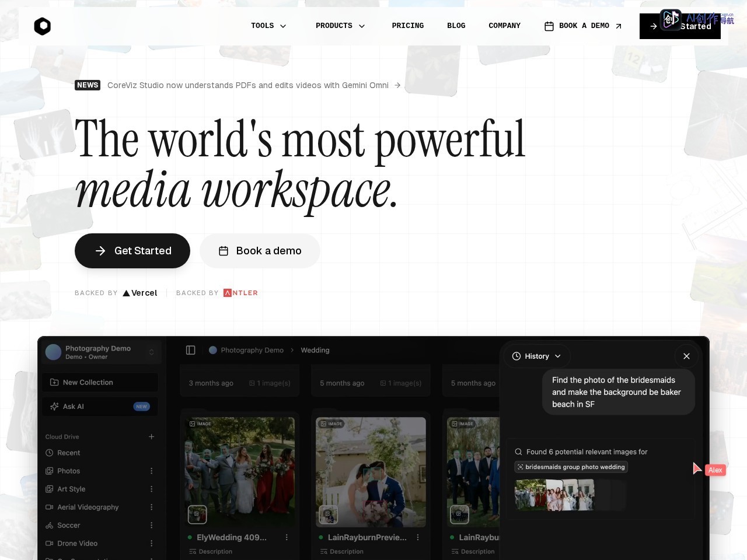
Task: Go to Photography Demo breadcrumb
Action: click(x=246, y=350)
